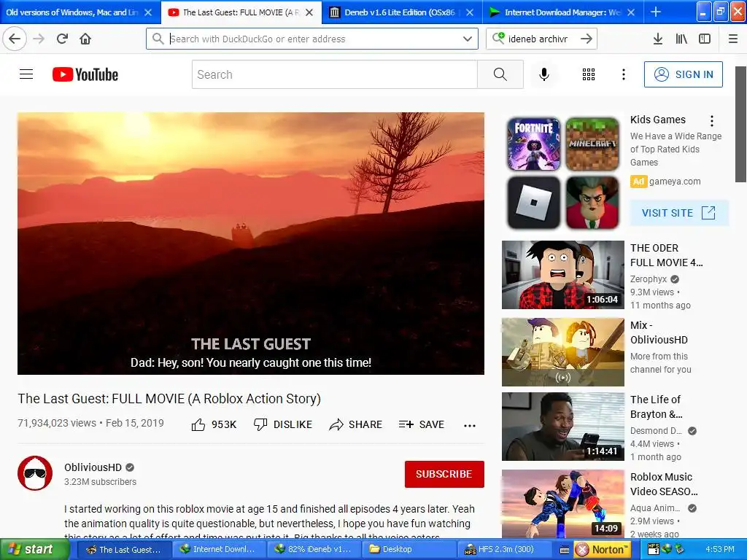Open the ObliviousHD channel name link
The width and height of the screenshot is (747, 560).
(x=93, y=467)
